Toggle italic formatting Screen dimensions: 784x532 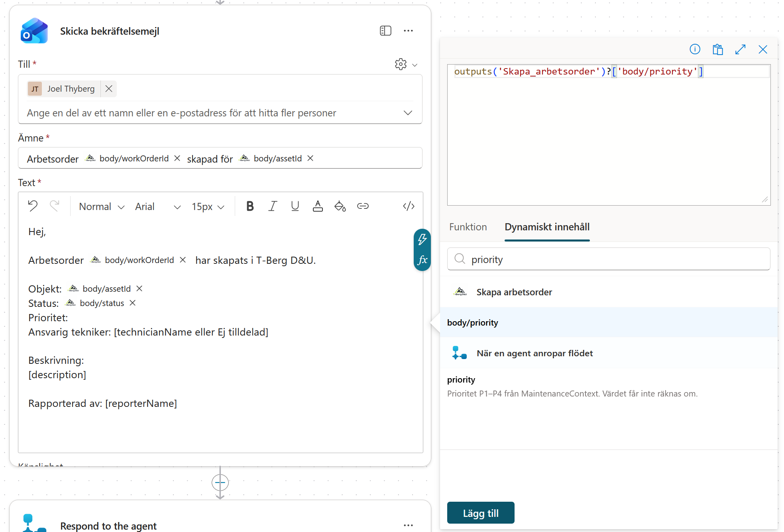(x=273, y=206)
